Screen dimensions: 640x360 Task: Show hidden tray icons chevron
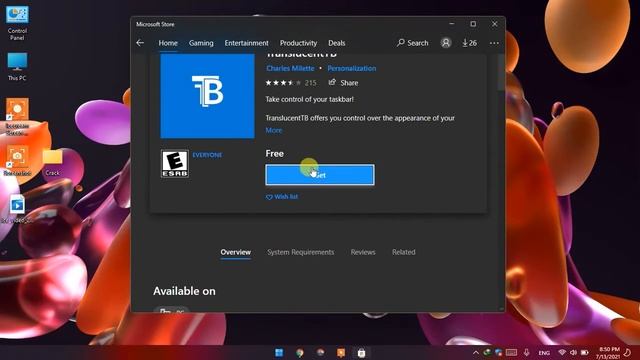476,353
